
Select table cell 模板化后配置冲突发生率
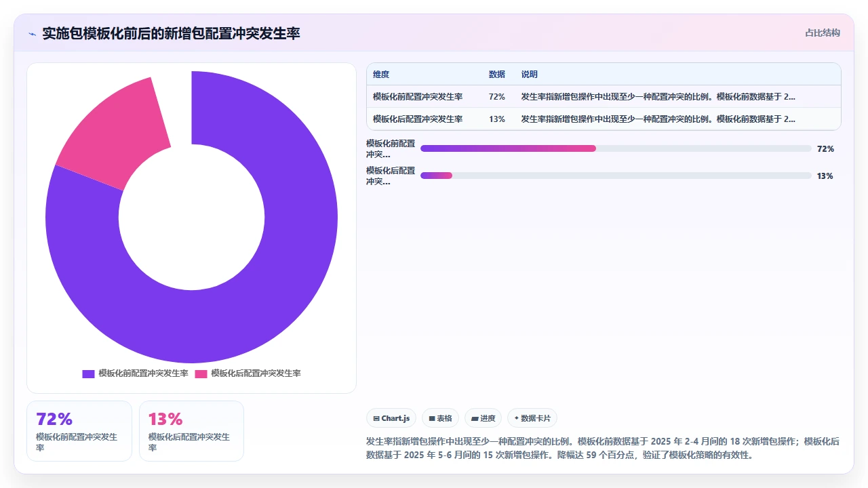click(418, 119)
